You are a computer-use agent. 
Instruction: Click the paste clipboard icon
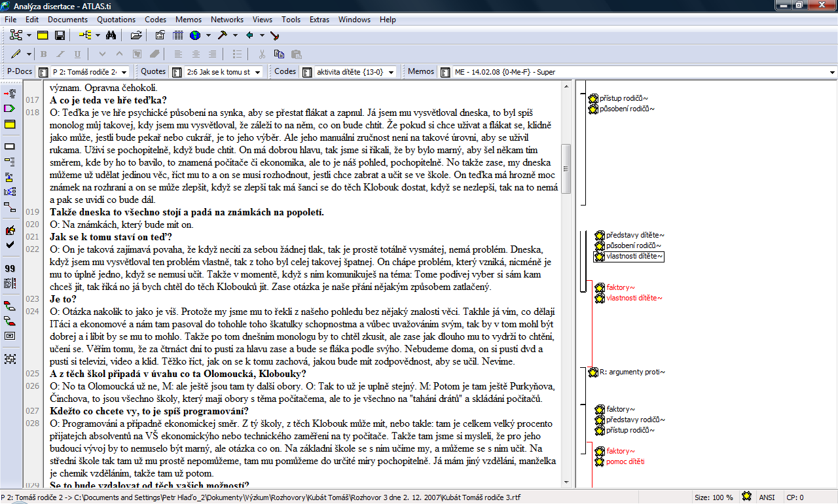(x=296, y=54)
